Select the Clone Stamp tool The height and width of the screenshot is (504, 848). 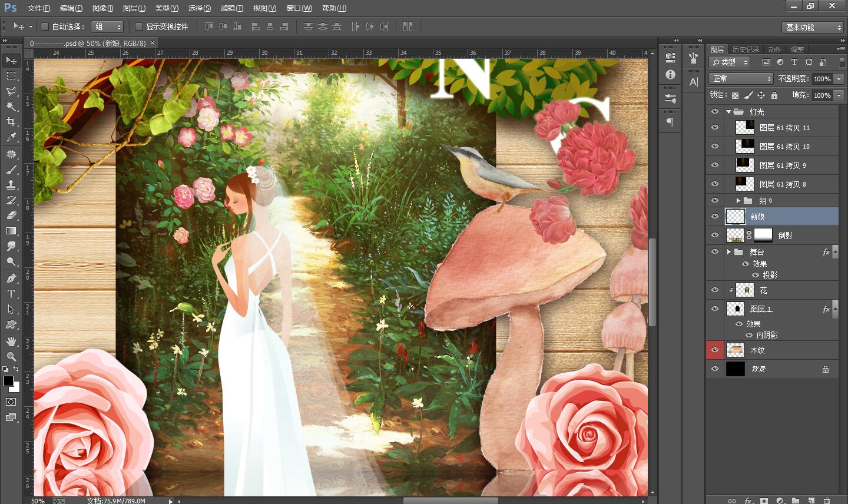[11, 185]
